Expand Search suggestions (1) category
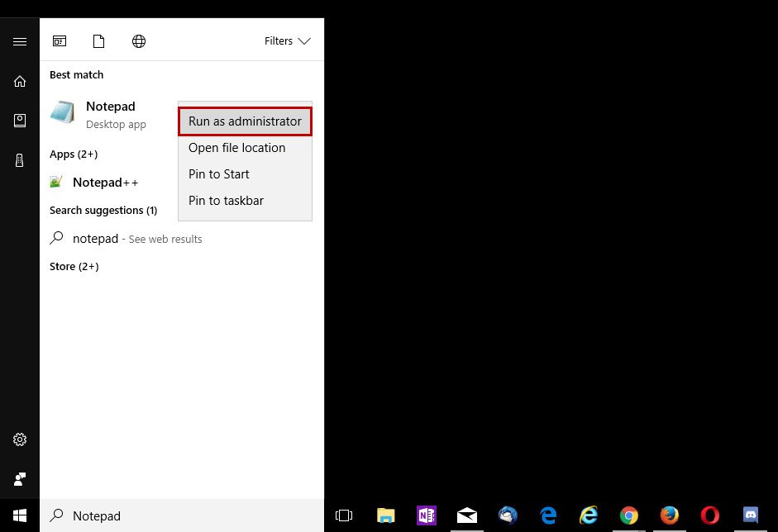Screen dimensions: 778x532 pos(103,210)
